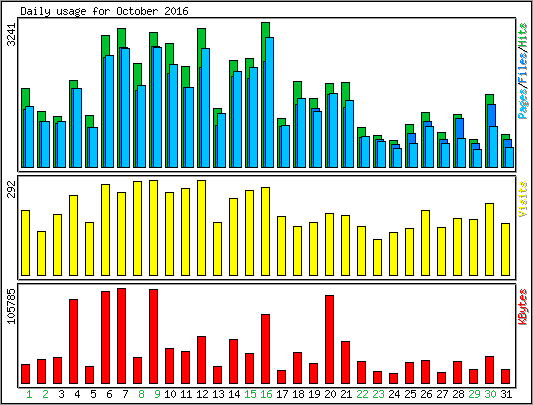Click the day 21 label on x-axis
The image size is (533, 405).
[346, 394]
